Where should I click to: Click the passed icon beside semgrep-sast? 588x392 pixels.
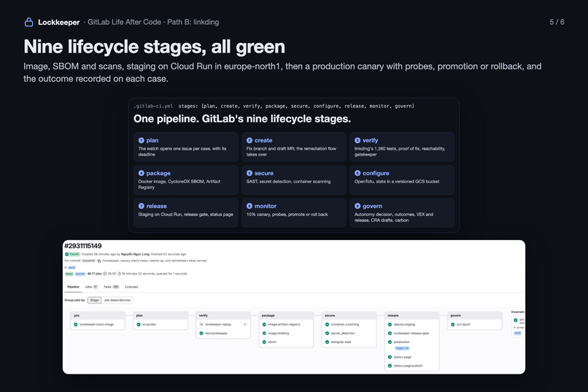[327, 342]
